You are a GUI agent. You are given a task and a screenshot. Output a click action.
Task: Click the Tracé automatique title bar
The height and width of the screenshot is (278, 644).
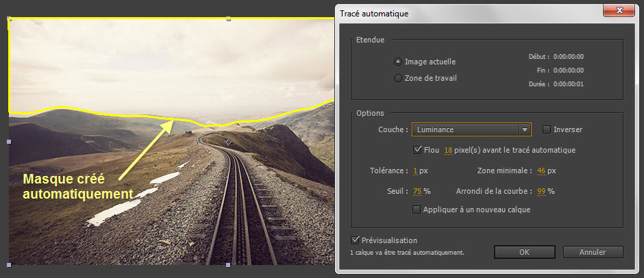[x=468, y=14]
